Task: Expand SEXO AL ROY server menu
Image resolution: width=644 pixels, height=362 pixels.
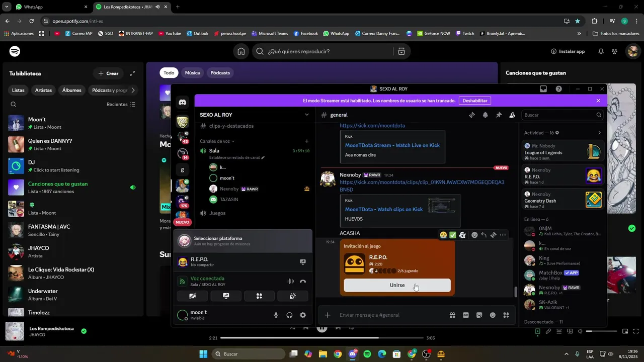Action: (307, 115)
